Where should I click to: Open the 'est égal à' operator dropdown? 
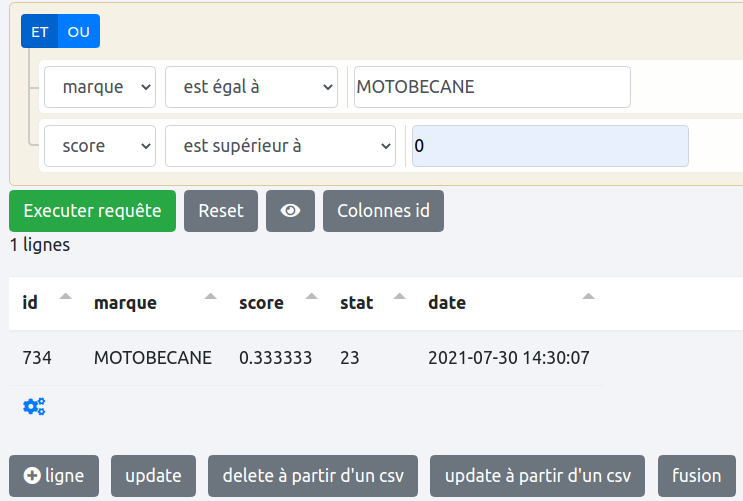click(x=252, y=87)
